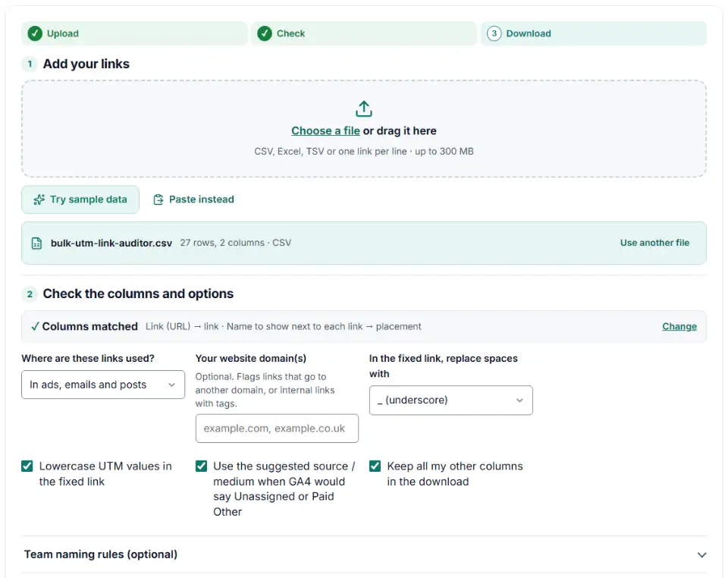This screenshot has height=578, width=728.
Task: Click the 'Add your links' heading
Action: tap(86, 64)
